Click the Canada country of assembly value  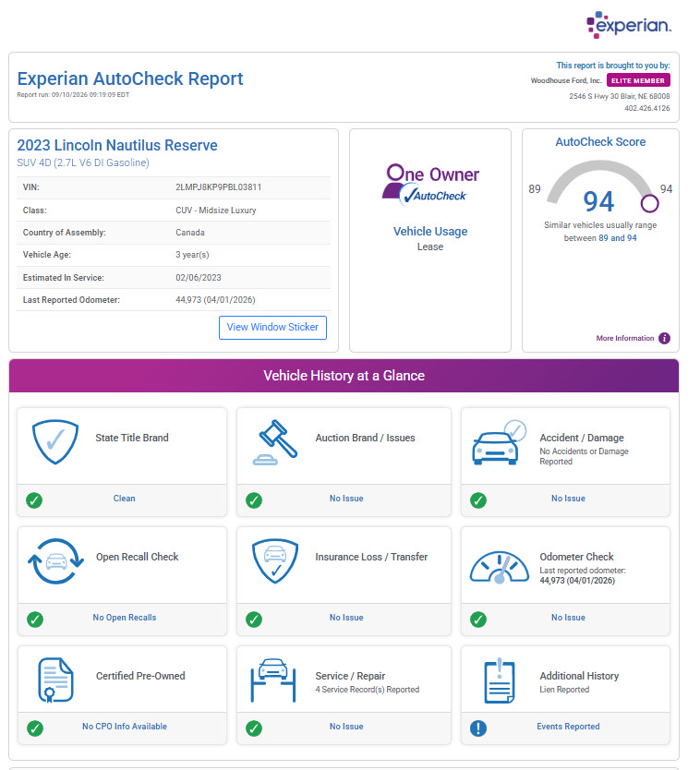(x=190, y=233)
